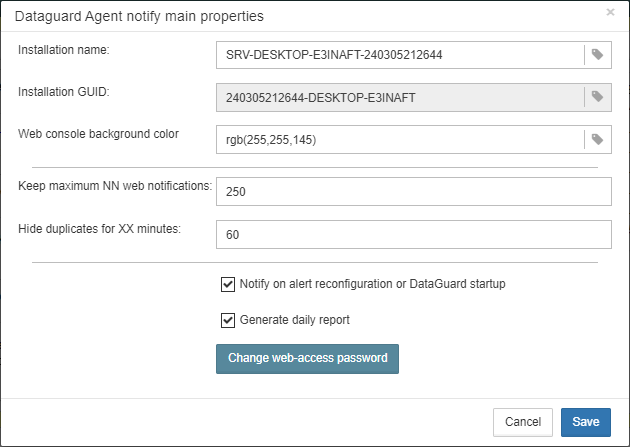
Task: Open the Change web-access password button
Action: coord(307,359)
